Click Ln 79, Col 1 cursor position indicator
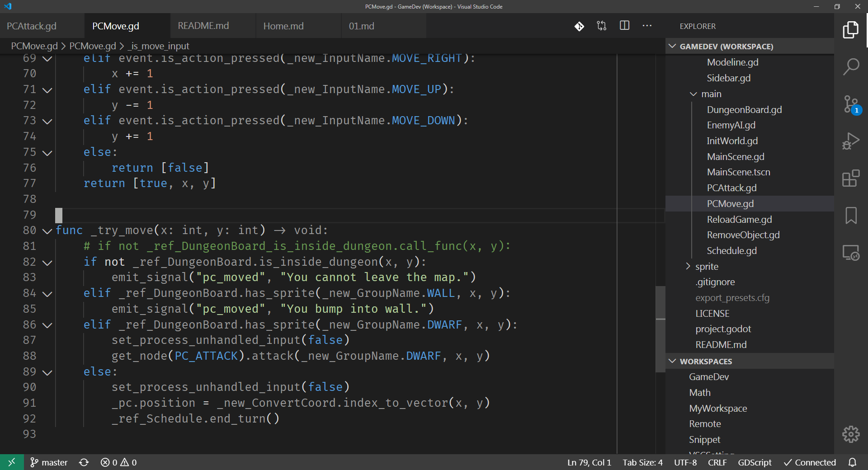 [x=589, y=462]
